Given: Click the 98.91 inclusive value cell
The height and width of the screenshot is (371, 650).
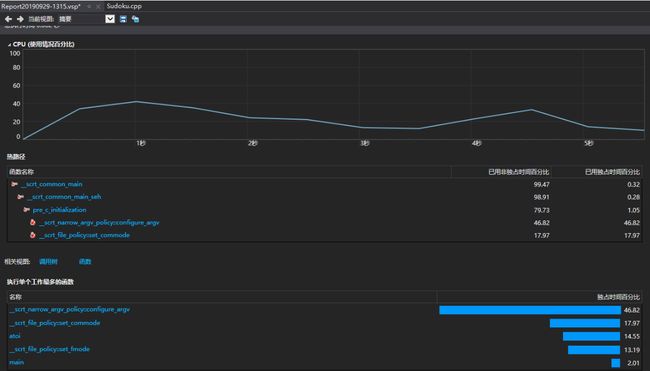Looking at the screenshot, I should [541, 197].
